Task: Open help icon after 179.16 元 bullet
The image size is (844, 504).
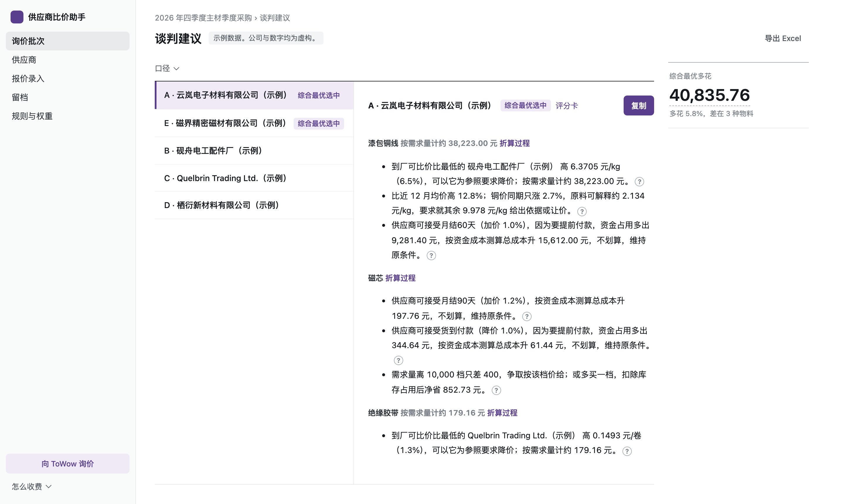Action: 627,451
